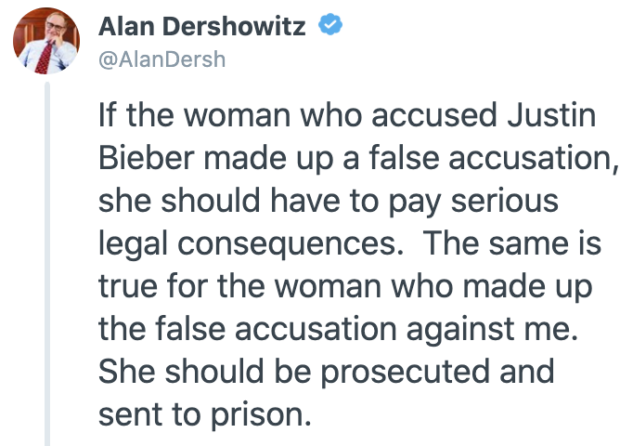Click the red tie in the avatar
This screenshot has height=446, width=620.
[44, 57]
